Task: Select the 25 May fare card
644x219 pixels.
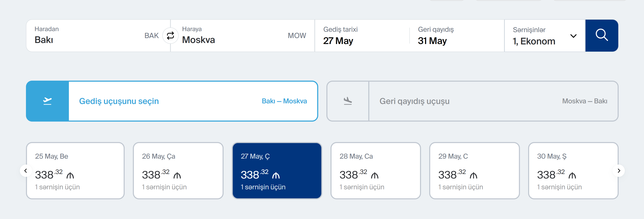Action: 75,171
